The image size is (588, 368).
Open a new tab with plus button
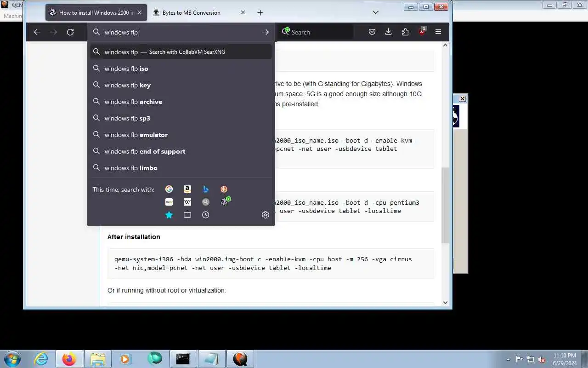coord(260,13)
